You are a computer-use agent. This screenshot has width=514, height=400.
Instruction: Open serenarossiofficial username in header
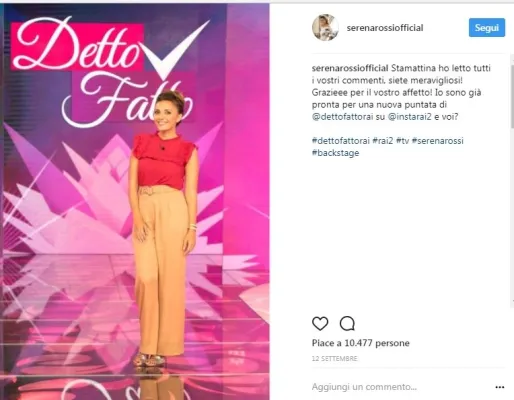385,28
